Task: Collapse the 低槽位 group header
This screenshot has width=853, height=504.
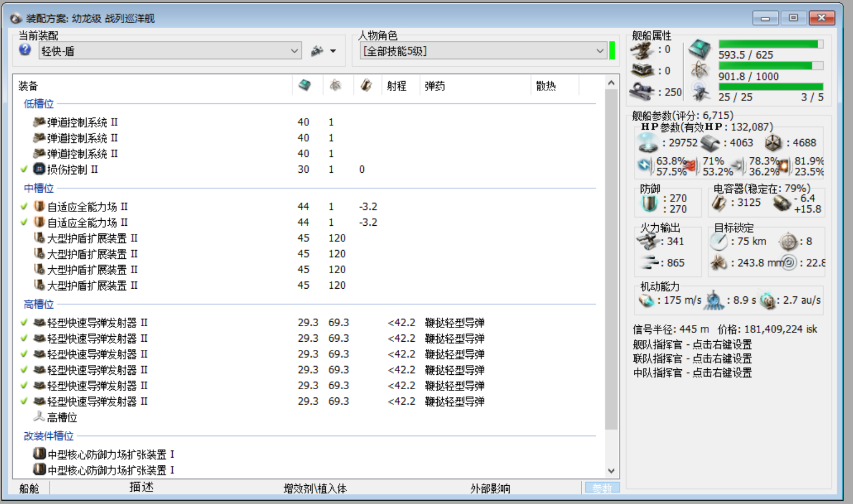Action: click(39, 103)
